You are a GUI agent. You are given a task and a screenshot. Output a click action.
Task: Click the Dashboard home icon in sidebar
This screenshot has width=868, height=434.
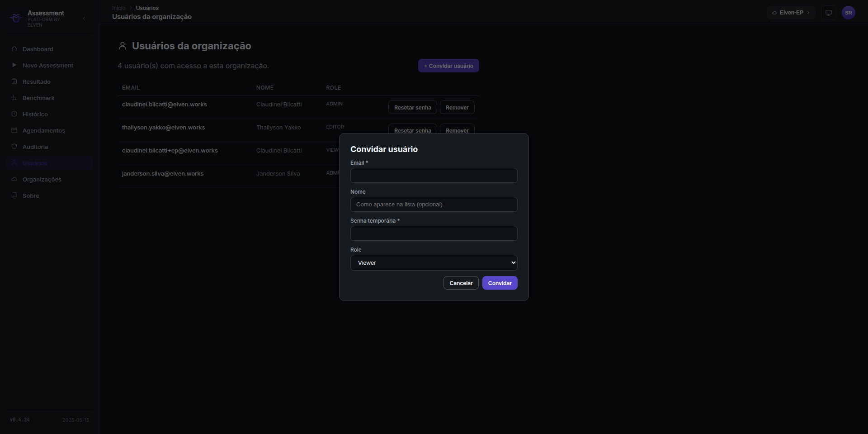pos(14,49)
